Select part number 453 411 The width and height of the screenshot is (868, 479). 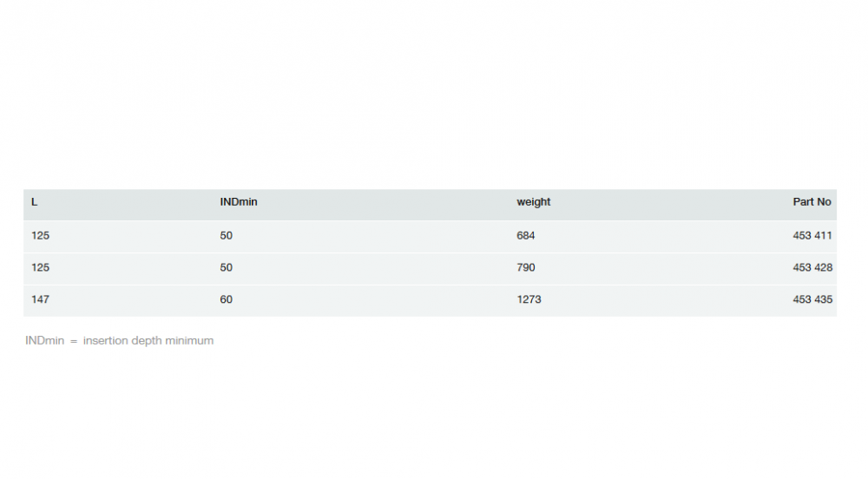click(812, 235)
